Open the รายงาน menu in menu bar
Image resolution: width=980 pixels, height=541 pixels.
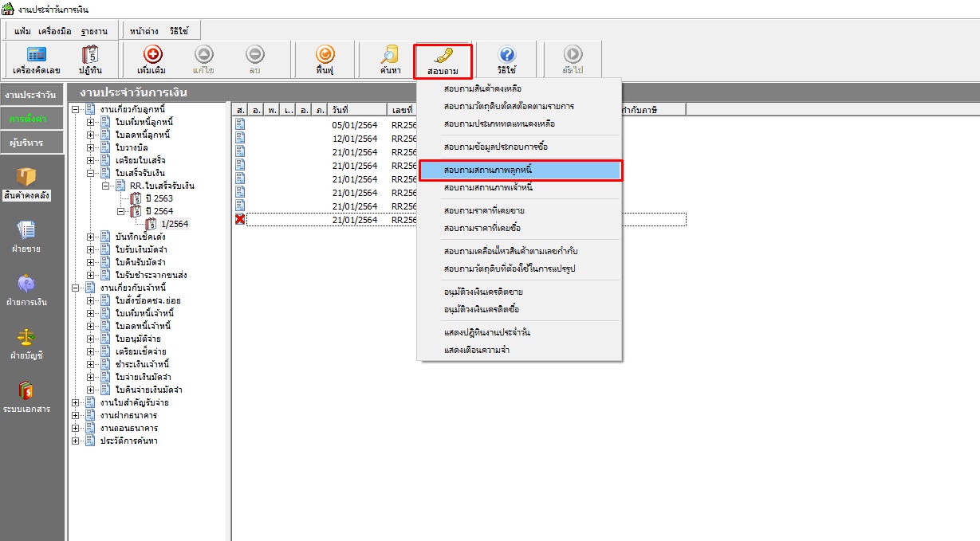94,31
